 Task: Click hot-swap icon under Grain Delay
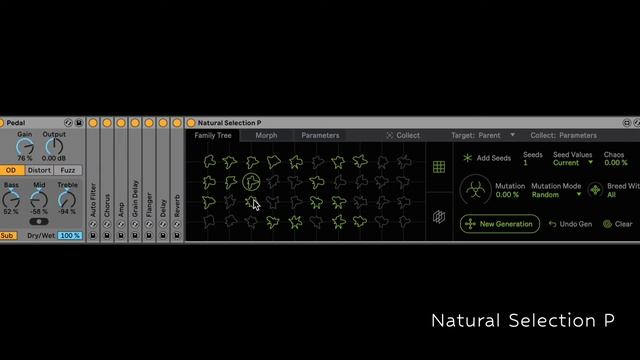[135, 224]
